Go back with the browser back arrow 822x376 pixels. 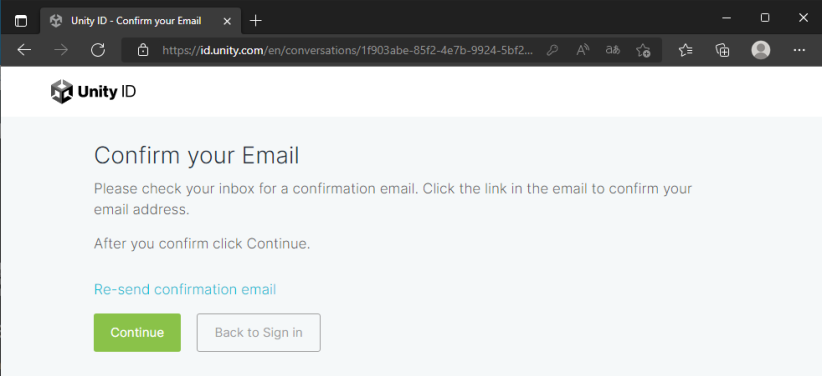click(24, 50)
